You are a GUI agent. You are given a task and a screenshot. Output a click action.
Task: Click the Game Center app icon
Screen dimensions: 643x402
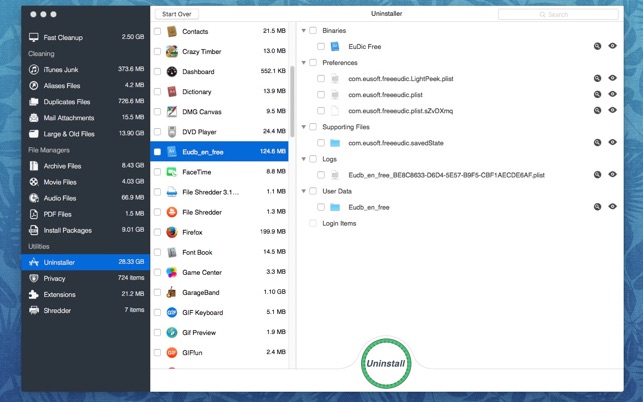[172, 272]
